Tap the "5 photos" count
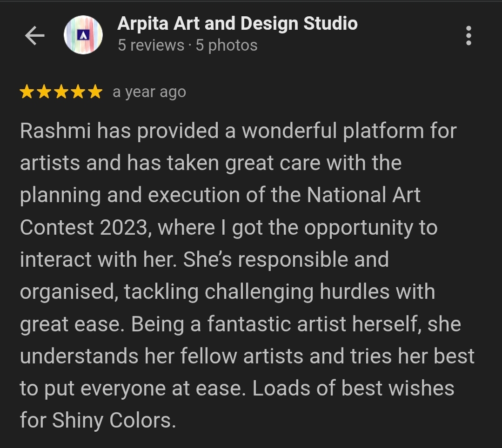This screenshot has height=448, width=502. tap(227, 46)
